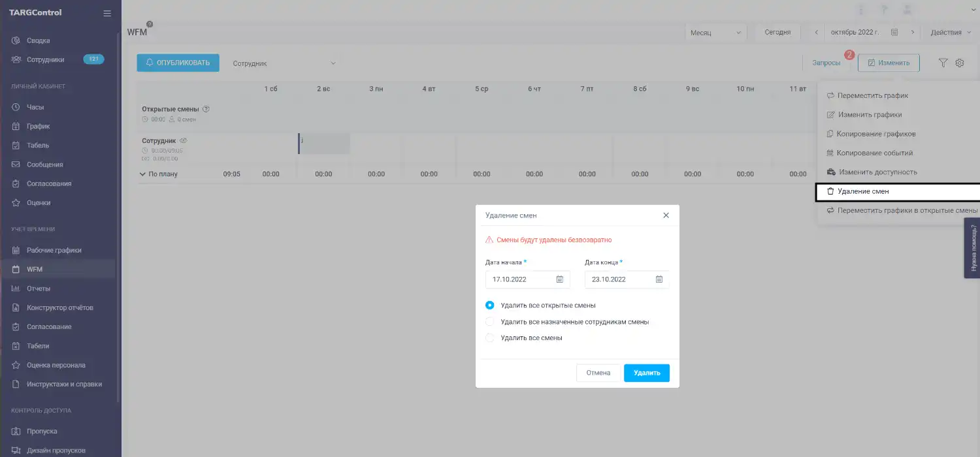Viewport: 980px width, 457px height.
Task: Click the Инструктажи и справки document icon
Action: tap(16, 384)
